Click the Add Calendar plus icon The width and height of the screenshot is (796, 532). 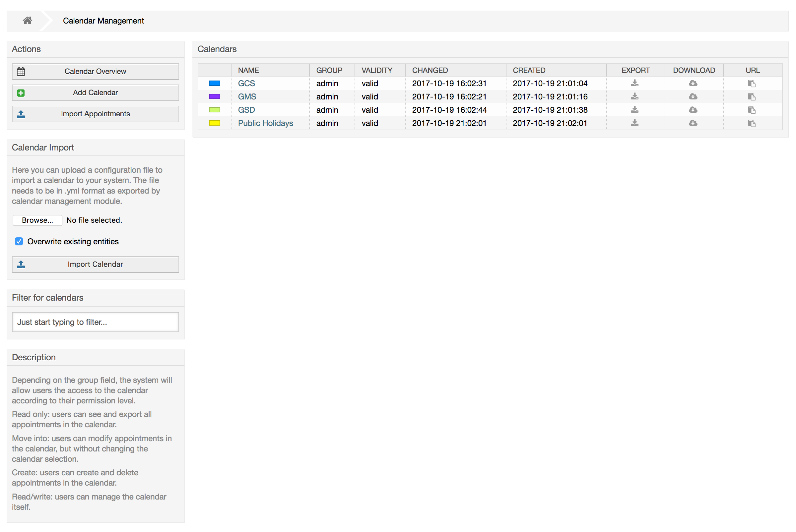coord(21,92)
